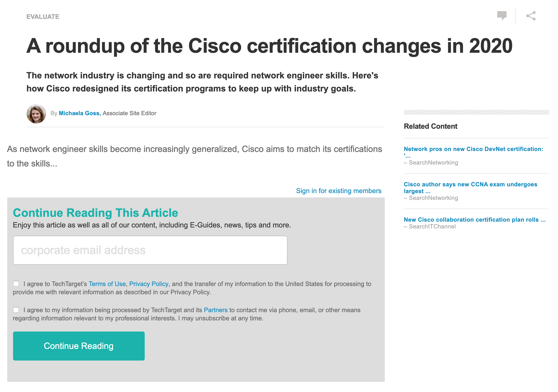Viewport: 558px width, 392px height.
Task: Open the Partners link
Action: pos(216,310)
